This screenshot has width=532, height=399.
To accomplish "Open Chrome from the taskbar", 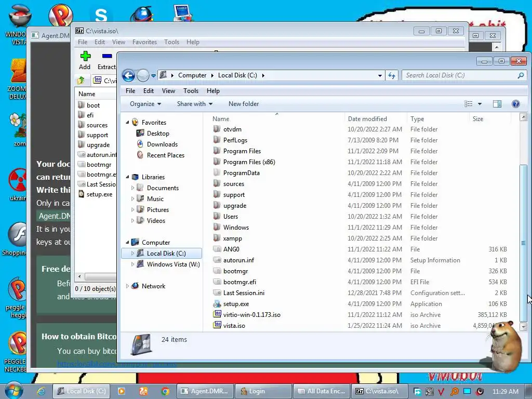I will click(165, 391).
